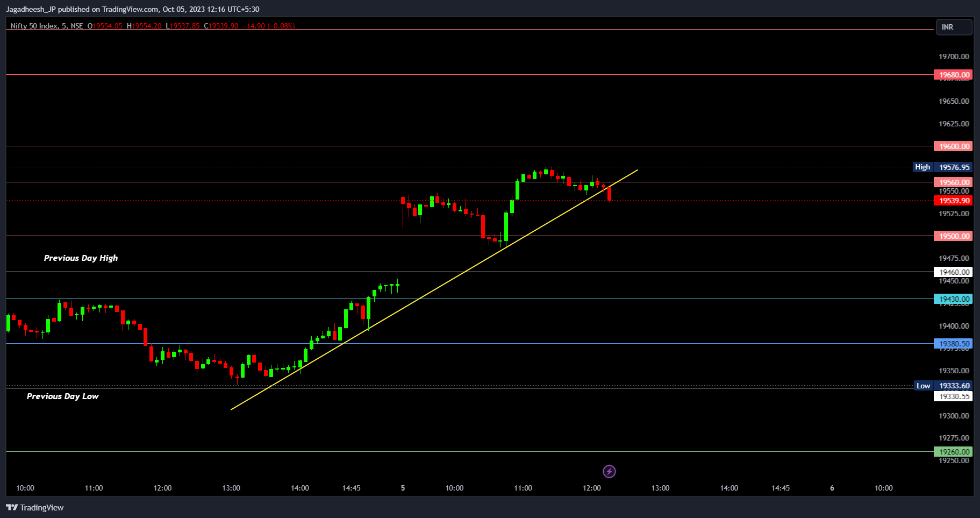Click the Low 19333.60 price tag
980x518 pixels.
pyautogui.click(x=943, y=386)
